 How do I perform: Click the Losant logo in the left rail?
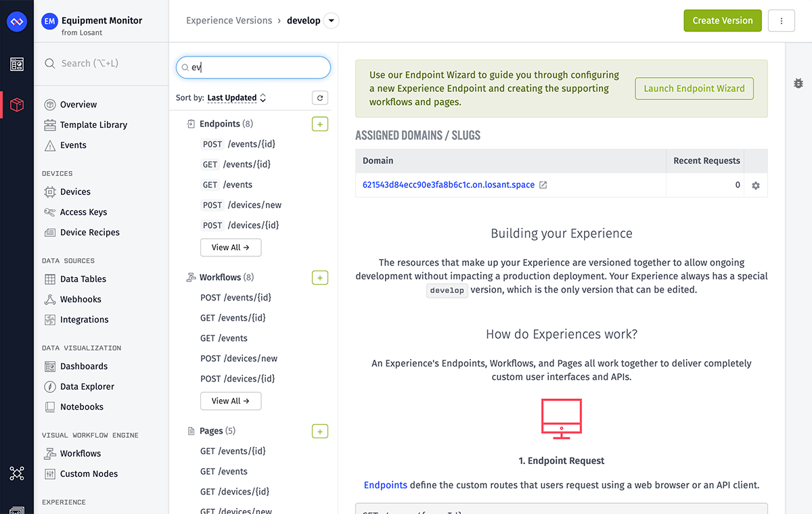pos(17,21)
